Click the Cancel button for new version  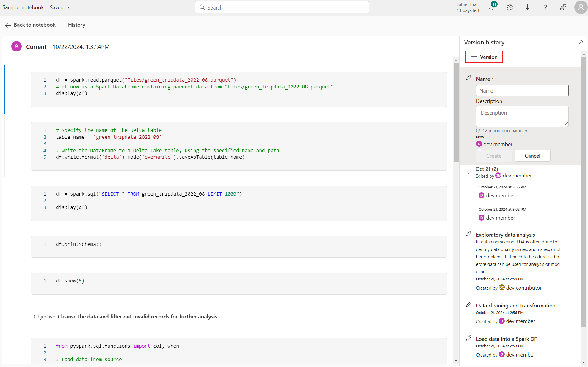(x=532, y=156)
